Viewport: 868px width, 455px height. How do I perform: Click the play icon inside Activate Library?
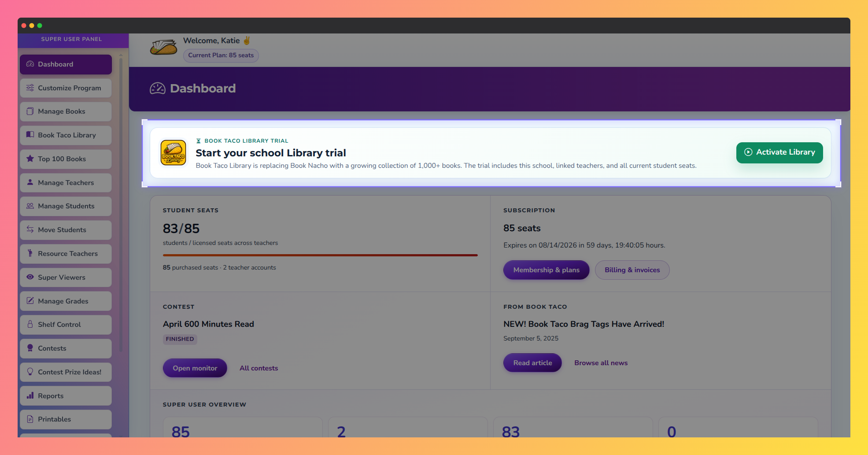pyautogui.click(x=748, y=152)
